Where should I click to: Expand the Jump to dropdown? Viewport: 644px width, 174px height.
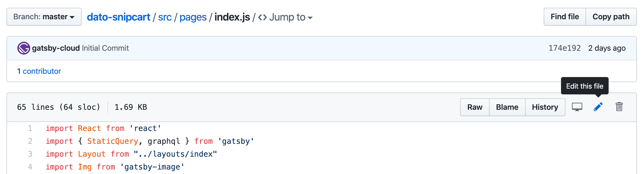click(291, 17)
